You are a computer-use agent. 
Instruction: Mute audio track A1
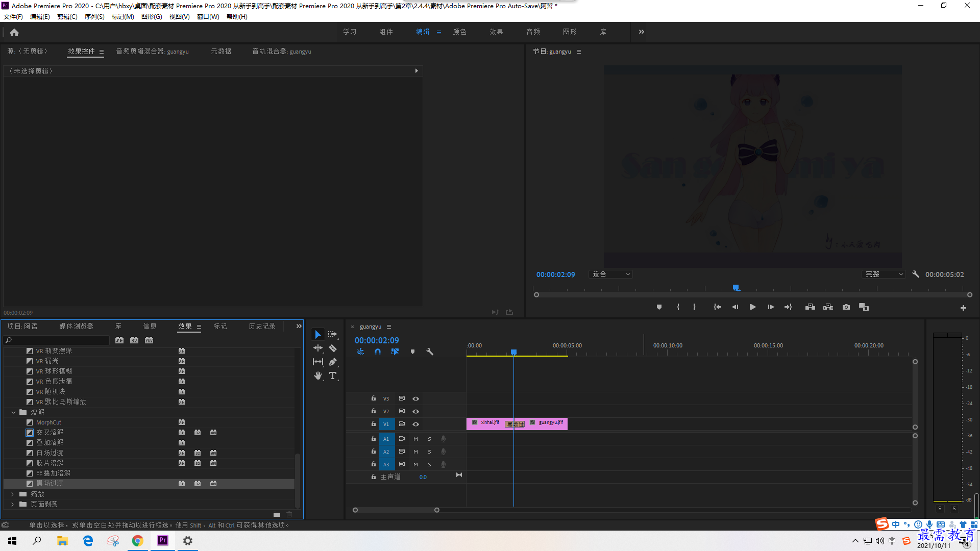pyautogui.click(x=415, y=439)
